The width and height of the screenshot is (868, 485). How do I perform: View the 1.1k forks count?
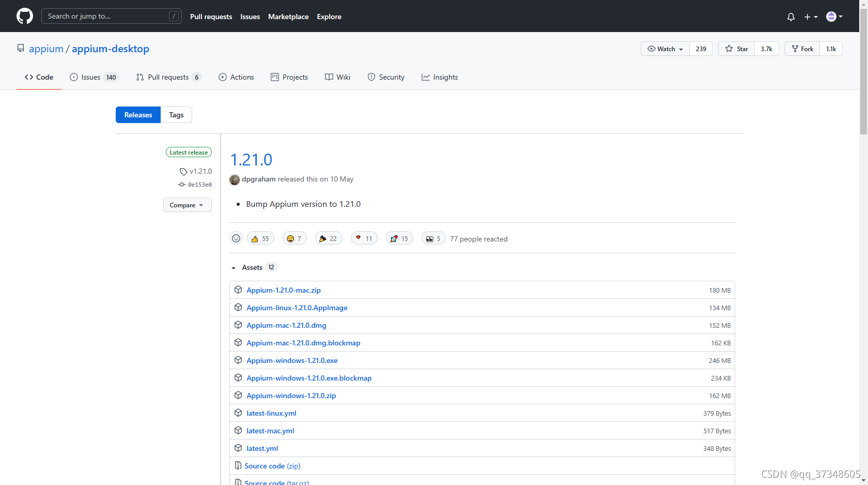[831, 49]
